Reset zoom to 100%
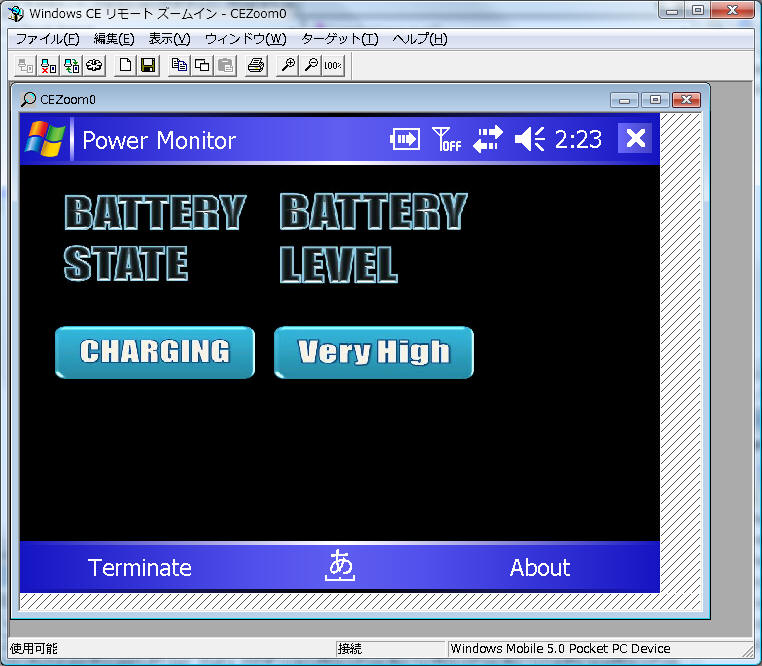Viewport: 762px width, 666px height. 333,65
